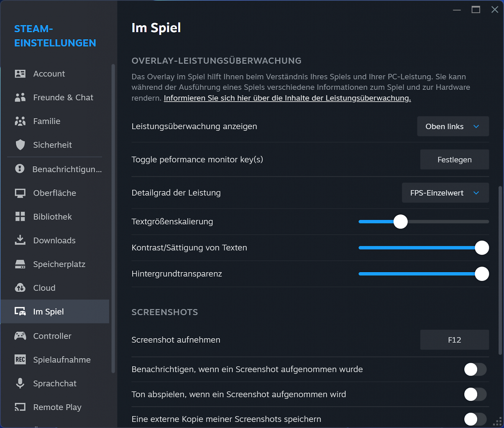504x428 pixels.
Task: Close the Steam settings window
Action: pyautogui.click(x=495, y=10)
